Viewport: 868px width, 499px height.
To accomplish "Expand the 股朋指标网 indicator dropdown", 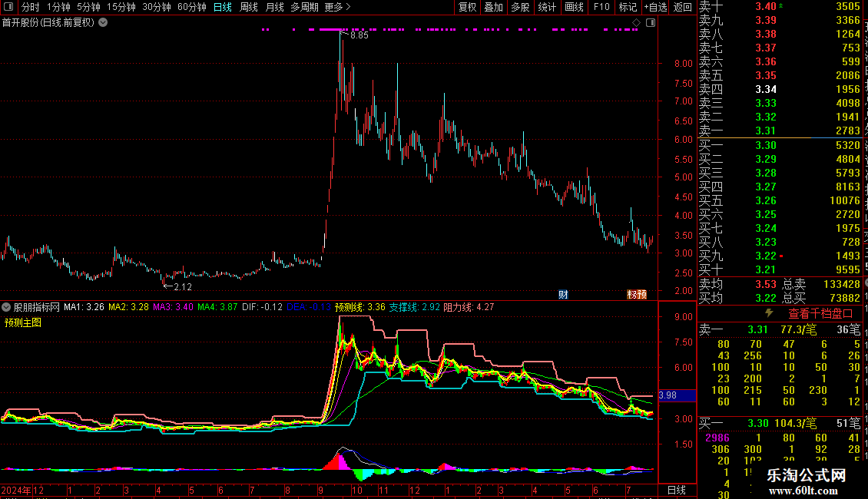I will click(6, 307).
